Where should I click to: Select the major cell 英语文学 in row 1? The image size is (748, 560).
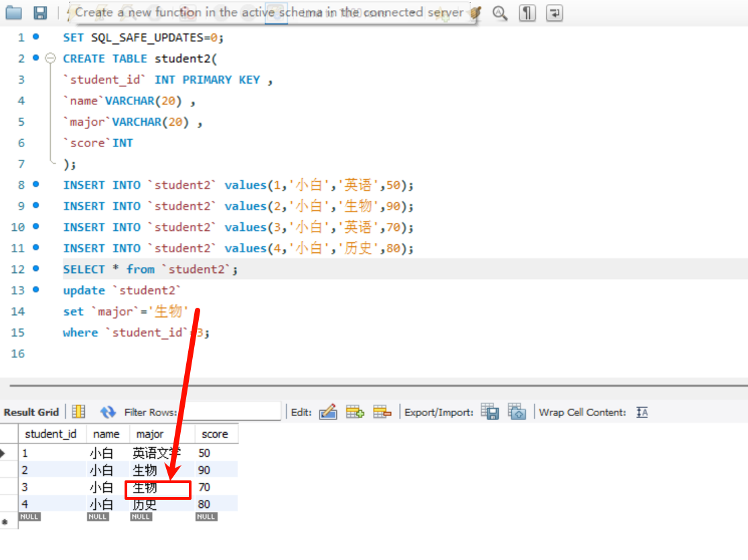[162, 453]
